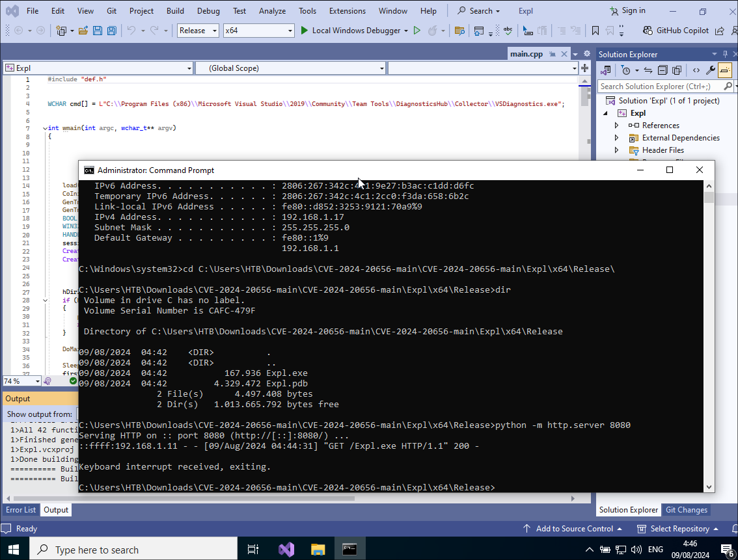This screenshot has height=560, width=738.
Task: Switch to the Error List tab
Action: point(21,510)
